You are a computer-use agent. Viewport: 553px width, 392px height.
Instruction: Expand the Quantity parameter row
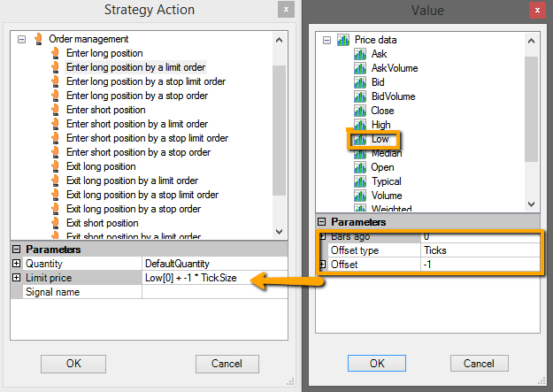(x=16, y=263)
